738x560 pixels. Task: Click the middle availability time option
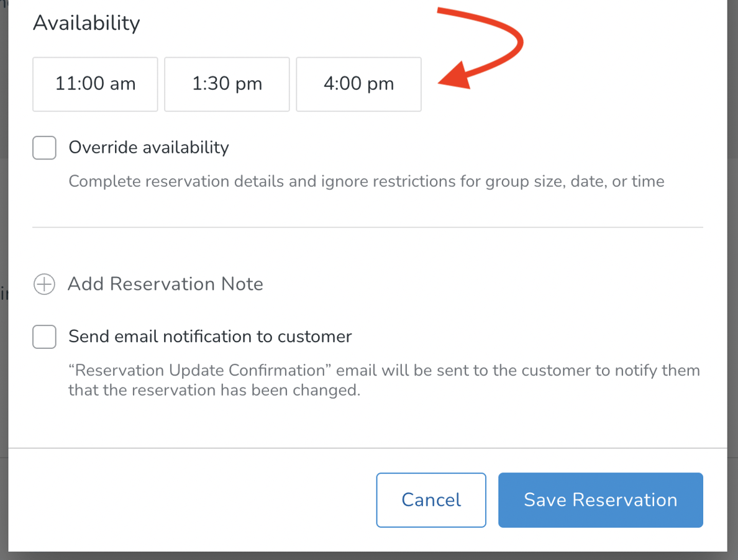[226, 84]
